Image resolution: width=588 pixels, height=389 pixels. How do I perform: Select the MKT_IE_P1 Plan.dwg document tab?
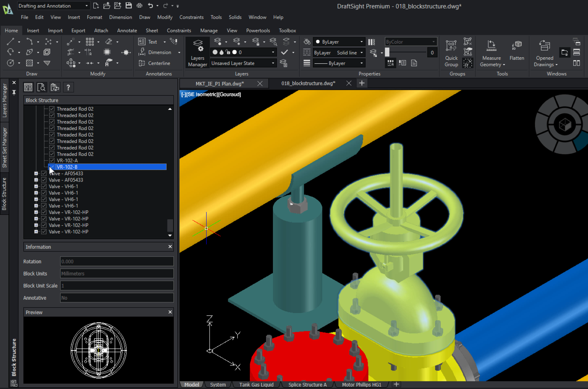[x=220, y=84]
